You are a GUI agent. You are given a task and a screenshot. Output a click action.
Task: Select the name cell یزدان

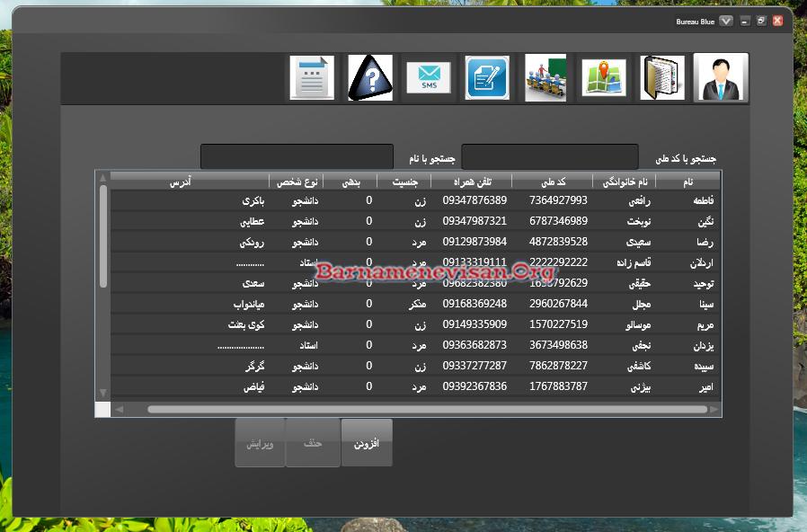tap(704, 346)
